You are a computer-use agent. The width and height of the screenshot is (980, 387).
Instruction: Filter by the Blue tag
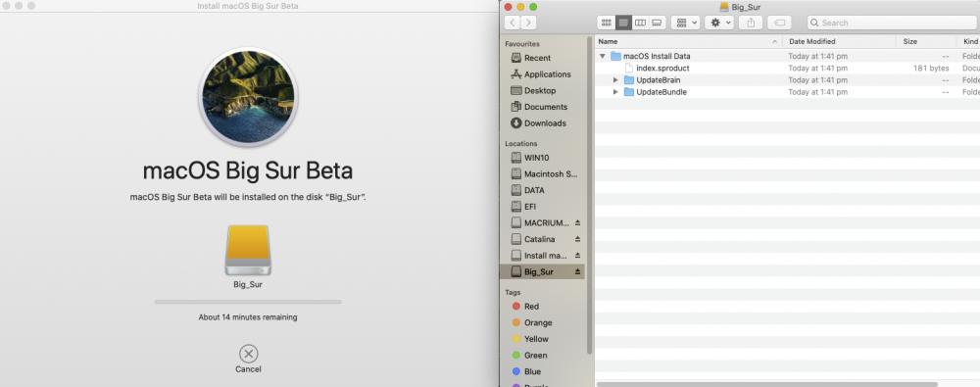click(x=533, y=371)
